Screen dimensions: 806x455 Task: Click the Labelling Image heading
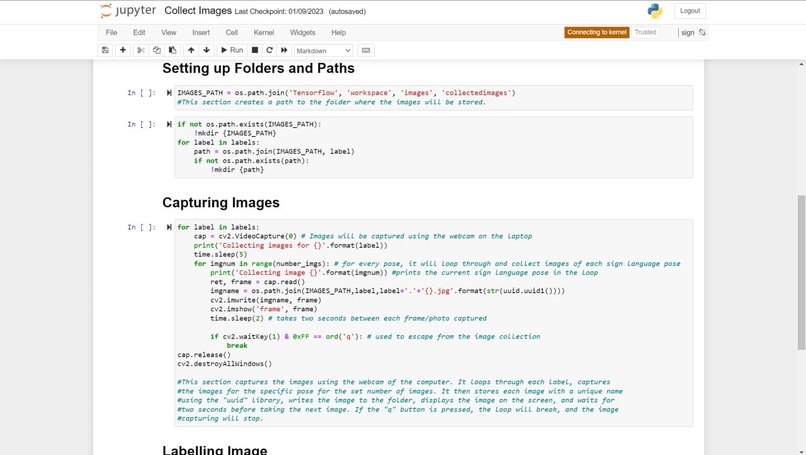[x=215, y=450]
